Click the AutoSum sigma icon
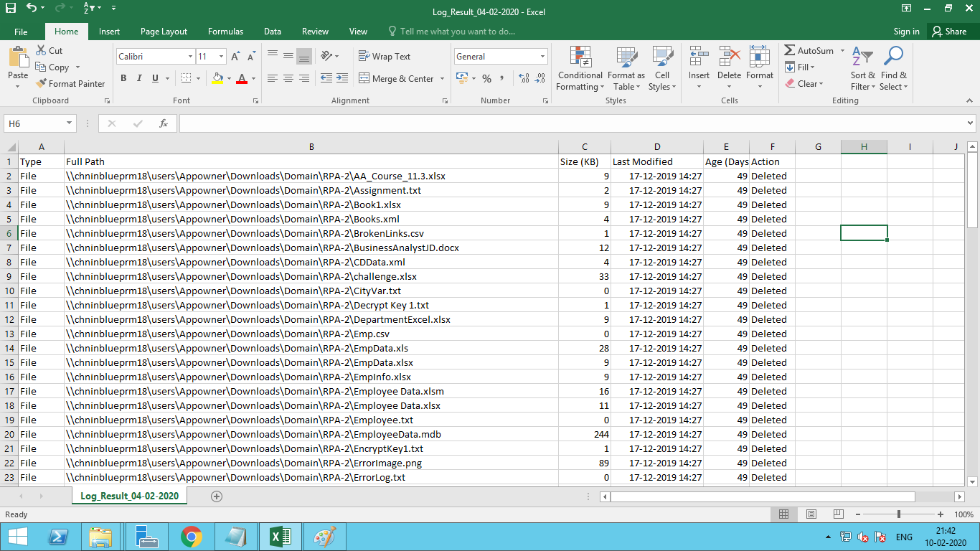 [790, 51]
